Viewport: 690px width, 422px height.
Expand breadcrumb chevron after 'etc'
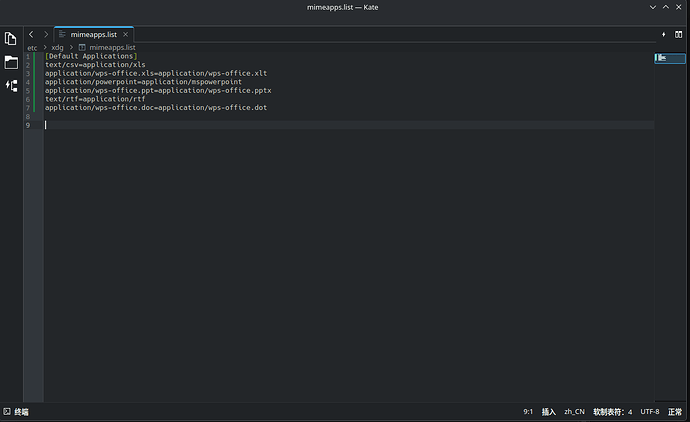pos(45,47)
